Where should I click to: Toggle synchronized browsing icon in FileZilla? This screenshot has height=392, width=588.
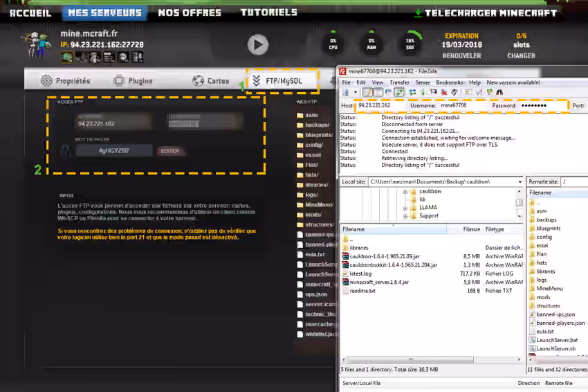(489, 92)
